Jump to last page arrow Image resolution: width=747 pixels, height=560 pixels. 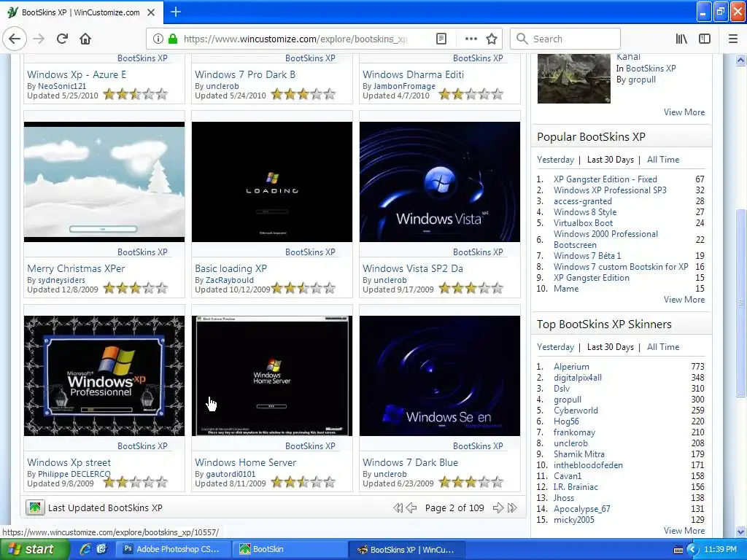tap(512, 508)
